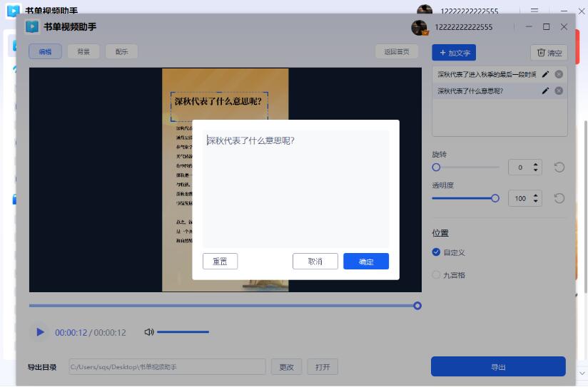
Task: Export the video with 导出 button
Action: pos(498,366)
